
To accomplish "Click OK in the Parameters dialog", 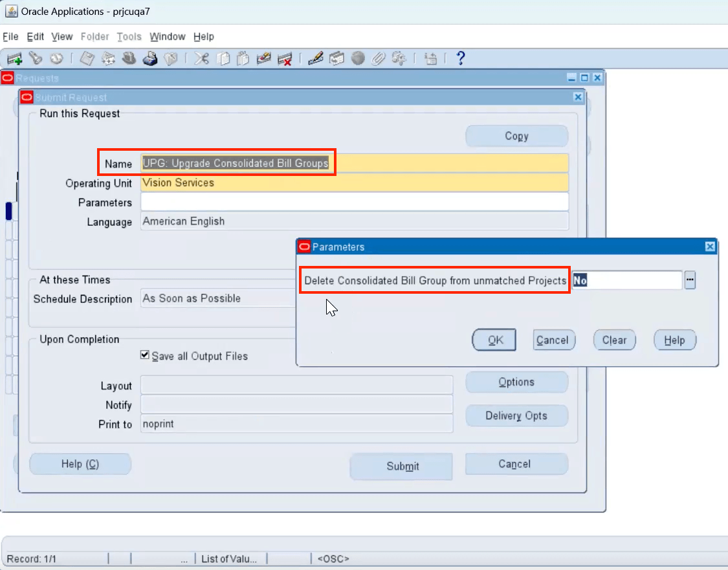I will tap(494, 340).
